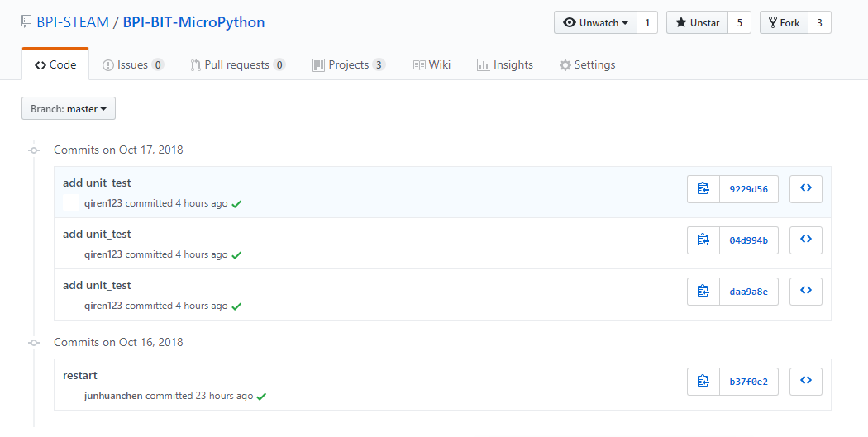Screen dimensions: 868x437
Task: Open the add unit_test commit title of daa9a8e
Action: click(97, 286)
